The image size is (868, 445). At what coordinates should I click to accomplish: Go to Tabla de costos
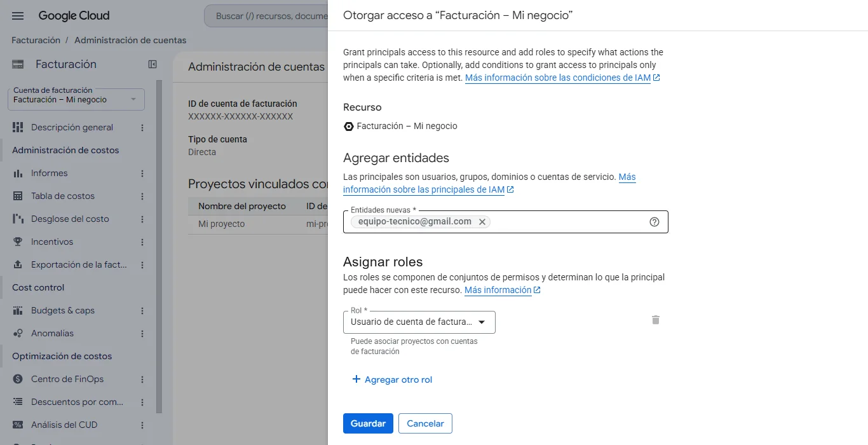[x=63, y=196]
